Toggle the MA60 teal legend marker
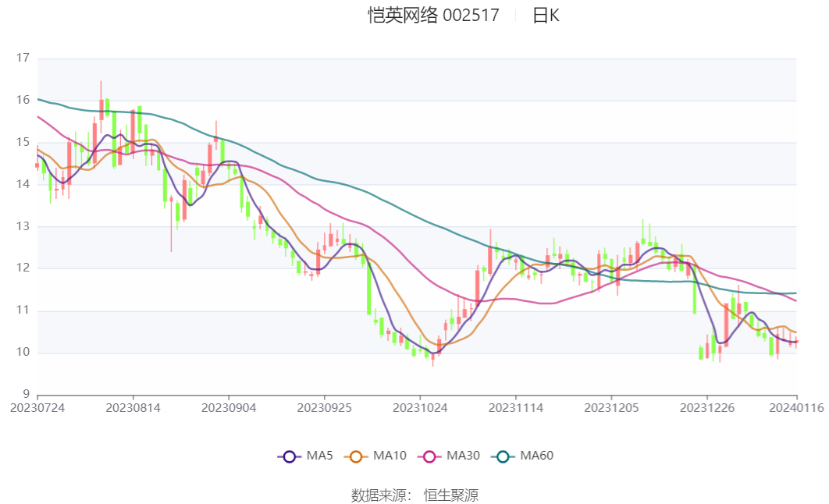The image size is (829, 504). coord(503,456)
